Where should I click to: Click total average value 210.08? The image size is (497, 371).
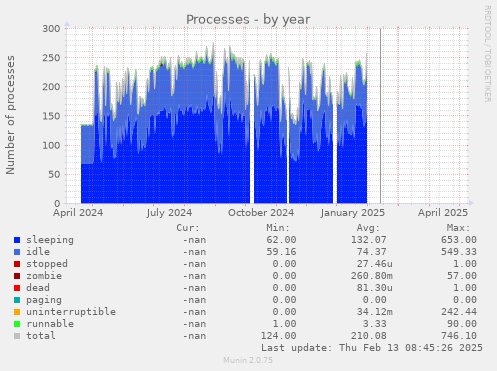369,336
